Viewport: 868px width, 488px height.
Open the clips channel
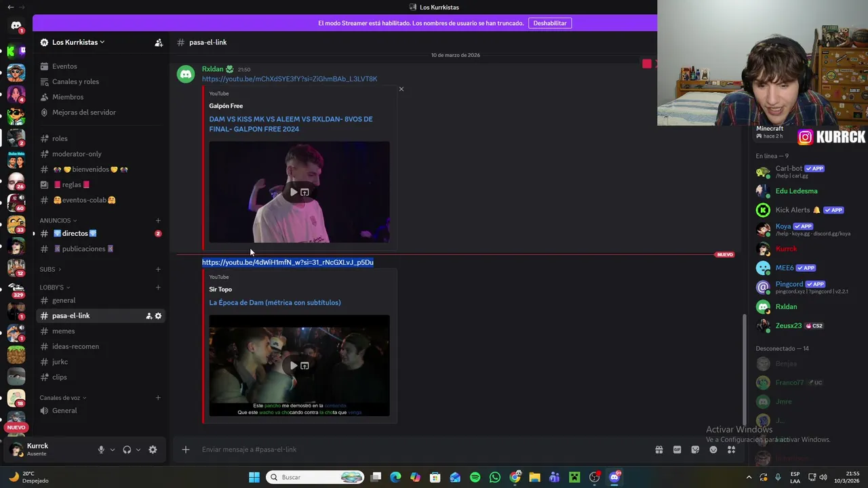(x=60, y=377)
